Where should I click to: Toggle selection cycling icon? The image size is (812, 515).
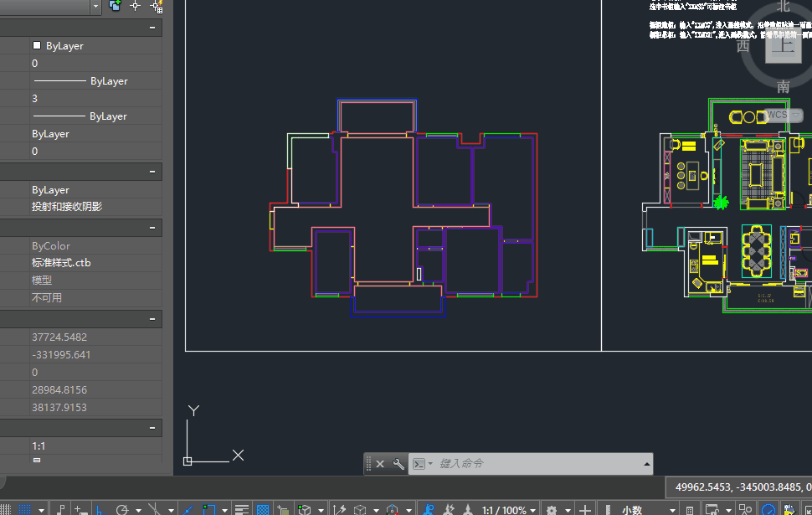283,510
